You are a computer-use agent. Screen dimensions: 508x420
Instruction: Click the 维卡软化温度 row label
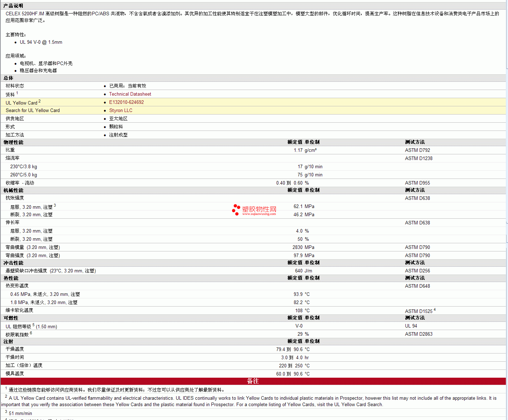pos(19,310)
